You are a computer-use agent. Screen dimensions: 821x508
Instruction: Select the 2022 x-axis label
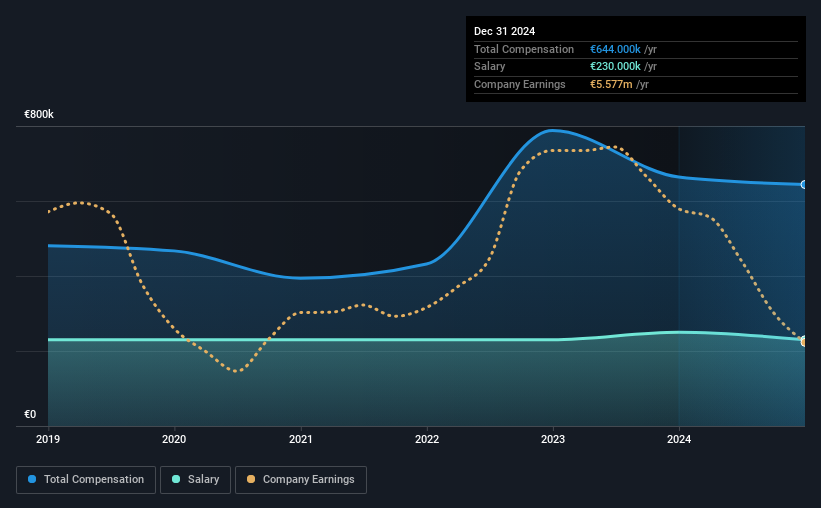427,439
